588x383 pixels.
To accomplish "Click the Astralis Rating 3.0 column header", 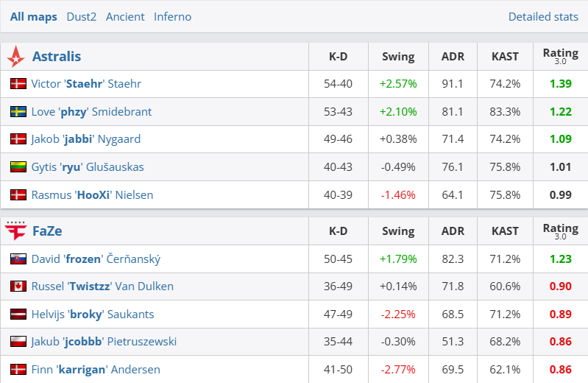I will tap(560, 57).
